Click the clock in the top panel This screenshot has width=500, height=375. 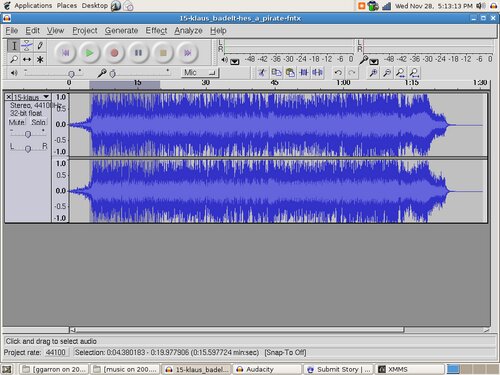434,6
